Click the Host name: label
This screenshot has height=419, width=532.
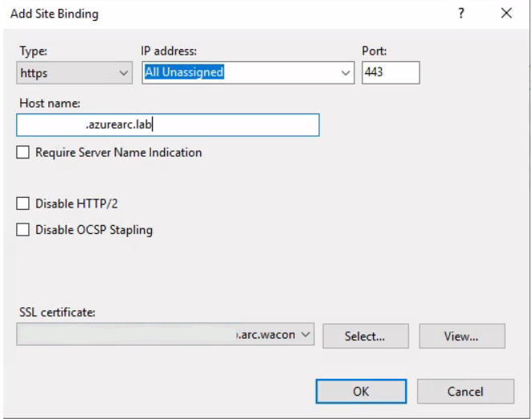coord(49,104)
